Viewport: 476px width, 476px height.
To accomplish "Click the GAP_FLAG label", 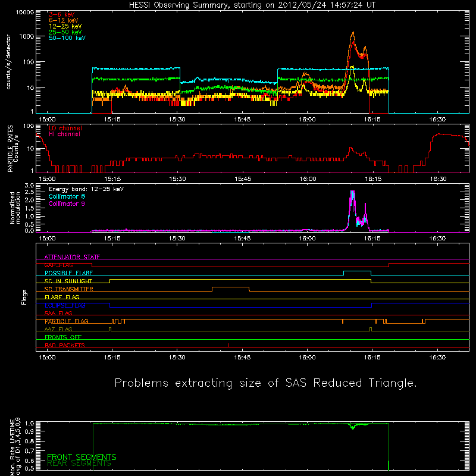I will [58, 265].
